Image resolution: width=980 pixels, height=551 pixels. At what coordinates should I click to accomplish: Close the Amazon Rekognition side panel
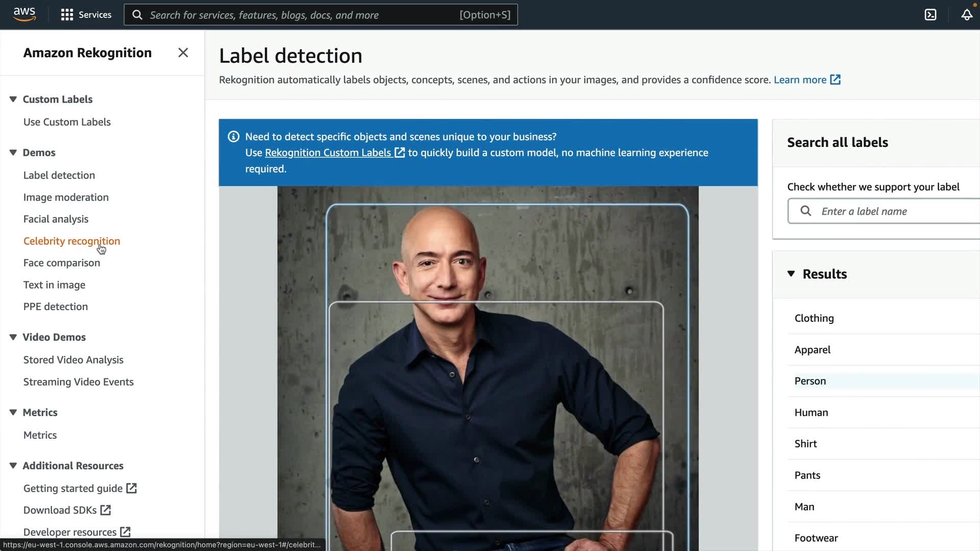coord(183,53)
